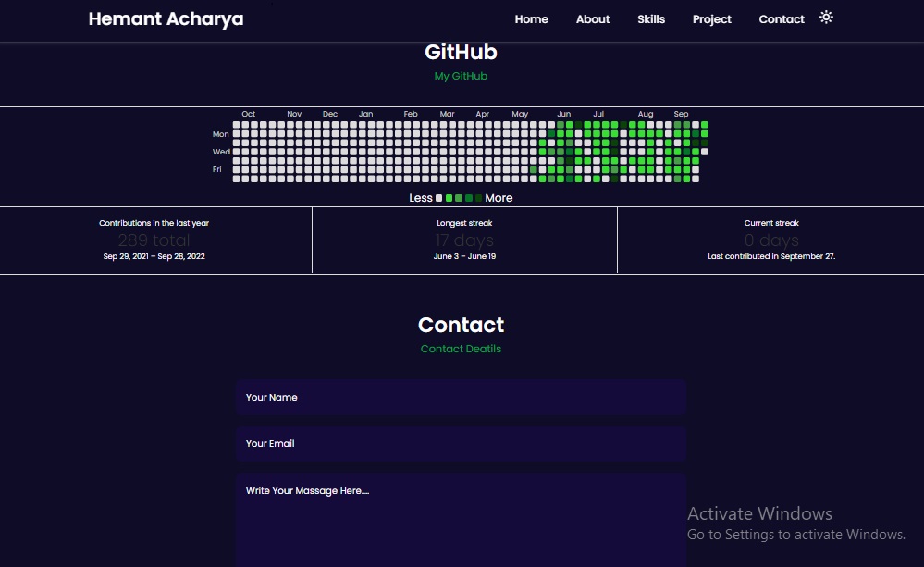The width and height of the screenshot is (924, 567).
Task: Click the Wed weekday label
Action: (221, 152)
